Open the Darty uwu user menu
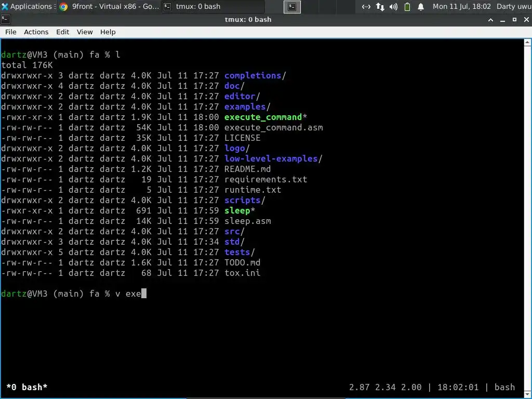This screenshot has width=532, height=399. 514,6
